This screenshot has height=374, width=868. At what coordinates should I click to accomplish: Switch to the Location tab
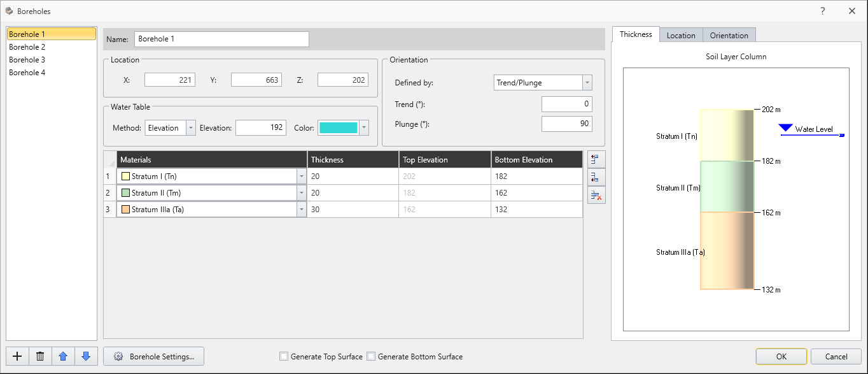pyautogui.click(x=681, y=35)
